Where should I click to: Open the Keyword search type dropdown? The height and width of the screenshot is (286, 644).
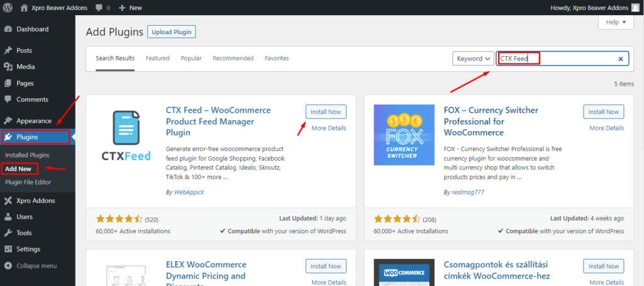click(473, 59)
